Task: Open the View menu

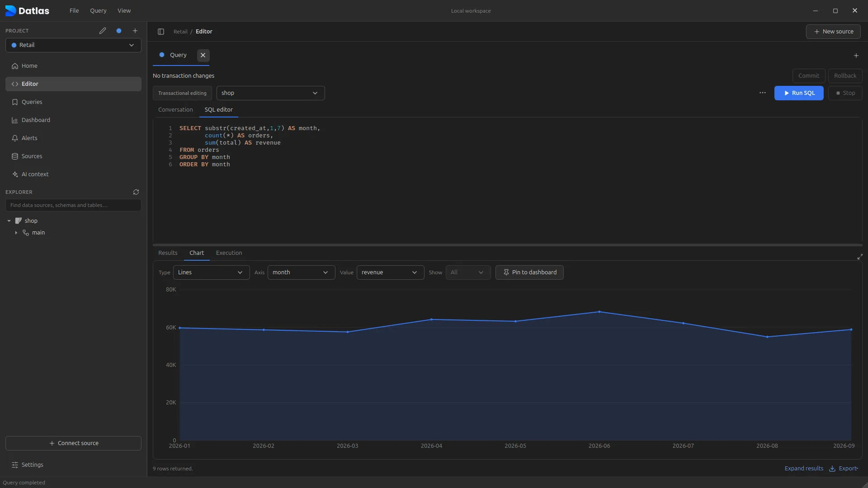Action: tap(124, 10)
